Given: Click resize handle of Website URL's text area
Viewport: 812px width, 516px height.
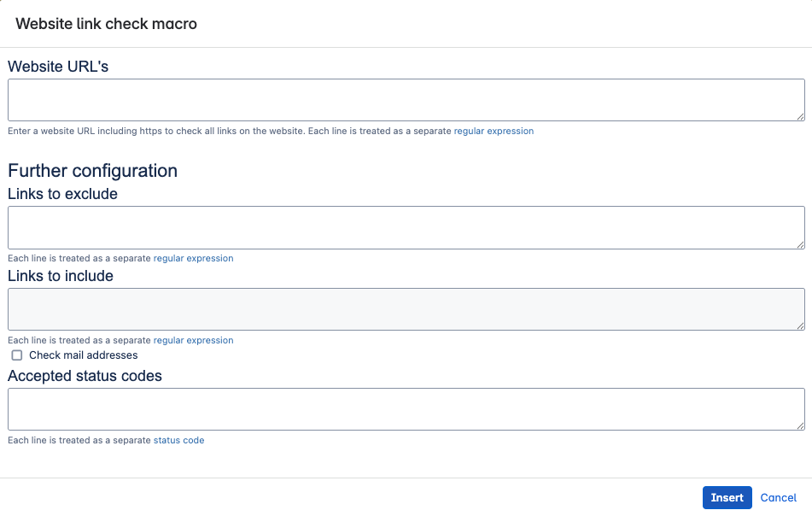Looking at the screenshot, I should click(800, 116).
